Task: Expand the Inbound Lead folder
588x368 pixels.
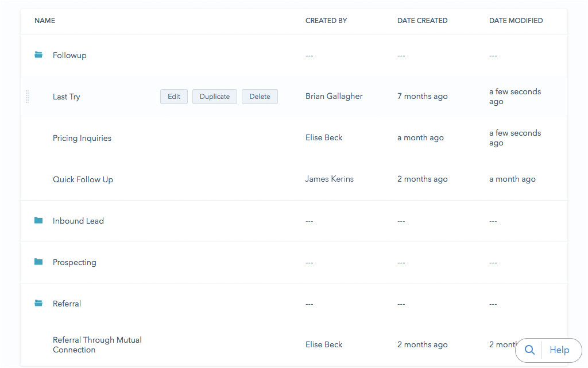Action: (78, 221)
